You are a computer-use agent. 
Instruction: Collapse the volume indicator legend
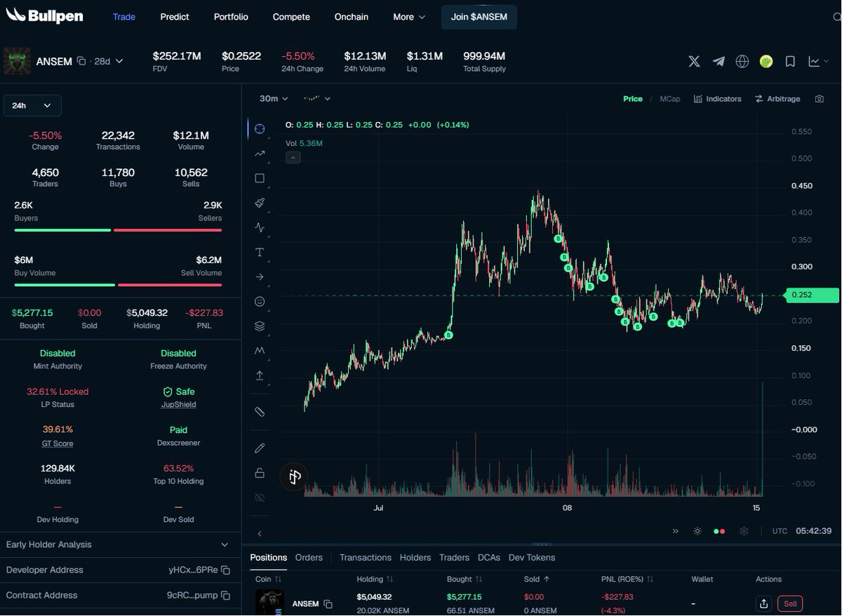click(x=293, y=158)
